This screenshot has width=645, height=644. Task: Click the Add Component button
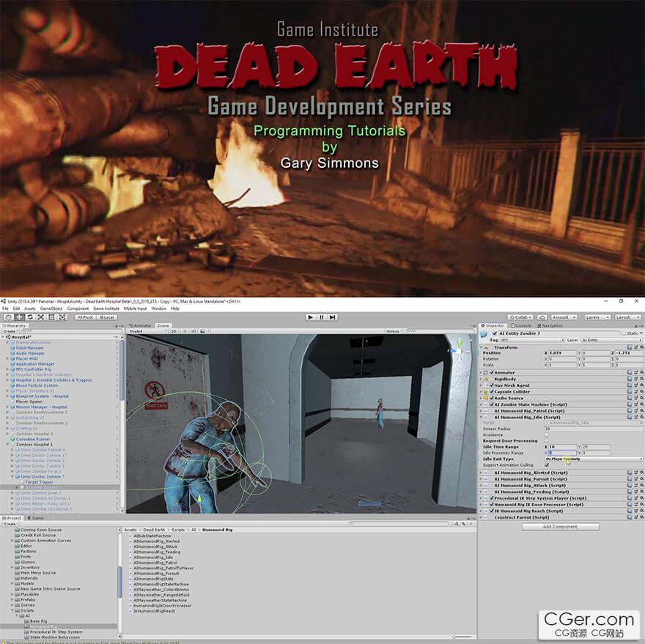[x=560, y=527]
